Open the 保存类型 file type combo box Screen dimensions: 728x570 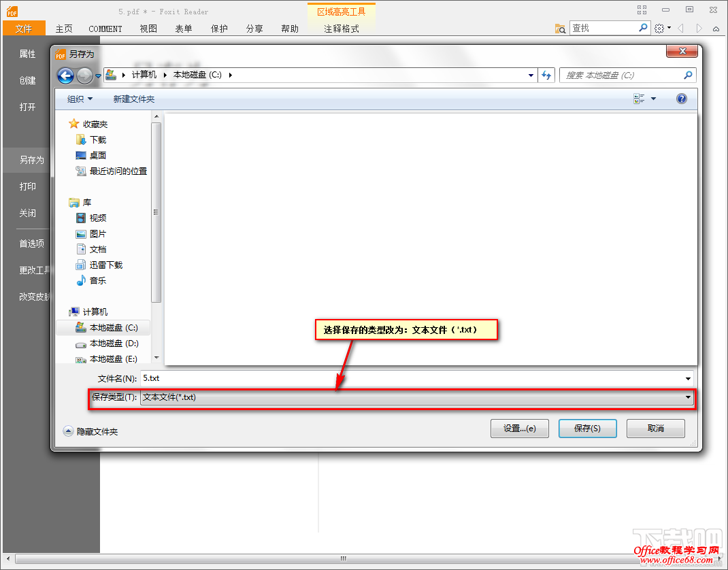tap(417, 397)
